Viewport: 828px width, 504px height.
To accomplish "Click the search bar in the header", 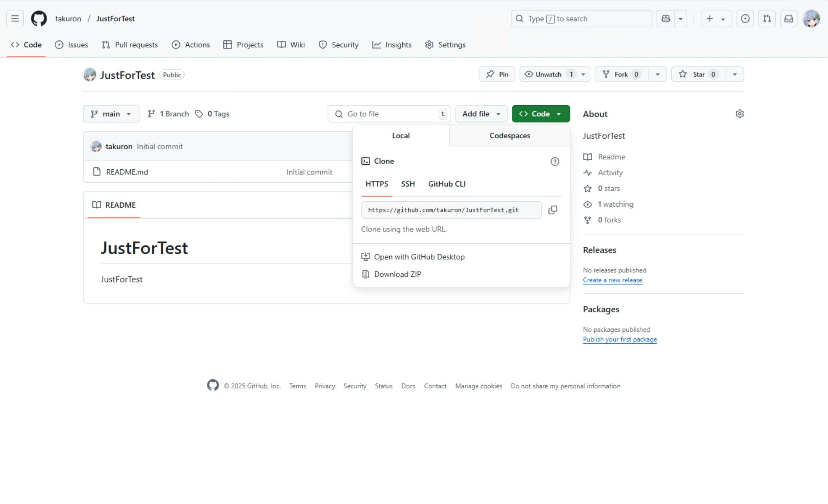I will pyautogui.click(x=581, y=18).
